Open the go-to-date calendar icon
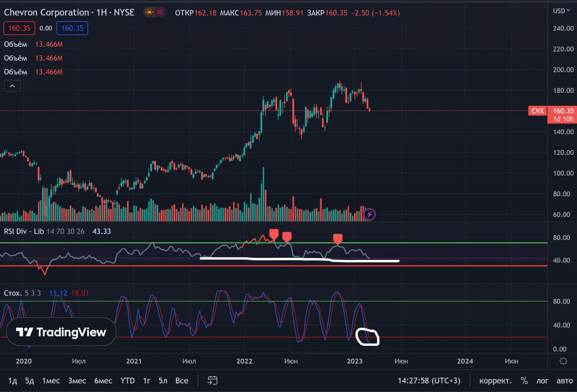Screen dimensions: 577x392 212,381
